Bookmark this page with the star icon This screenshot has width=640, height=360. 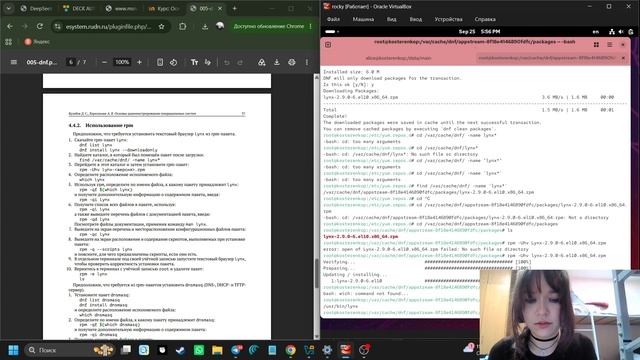[x=162, y=26]
